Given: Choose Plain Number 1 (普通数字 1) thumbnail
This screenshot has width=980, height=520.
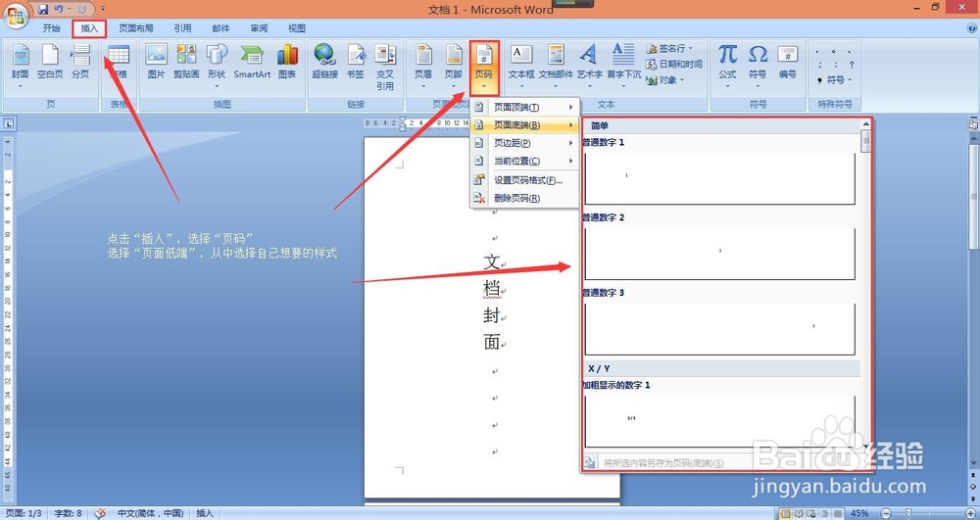Looking at the screenshot, I should pyautogui.click(x=719, y=178).
